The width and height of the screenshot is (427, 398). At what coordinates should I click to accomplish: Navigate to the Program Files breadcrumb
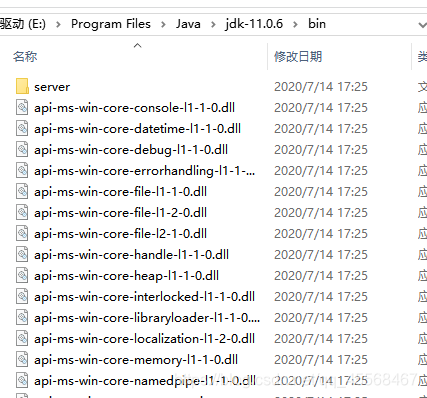pos(111,24)
